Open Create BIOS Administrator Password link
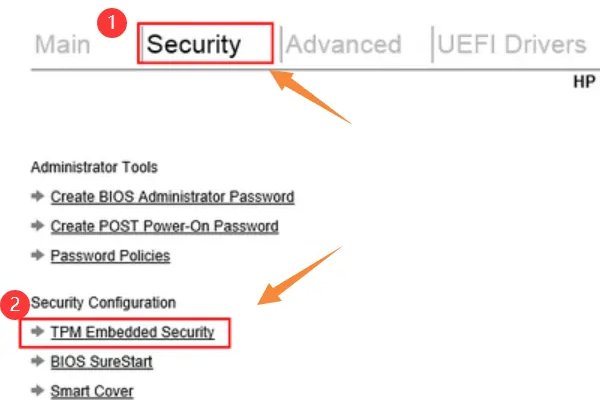The image size is (600, 400). (x=172, y=197)
